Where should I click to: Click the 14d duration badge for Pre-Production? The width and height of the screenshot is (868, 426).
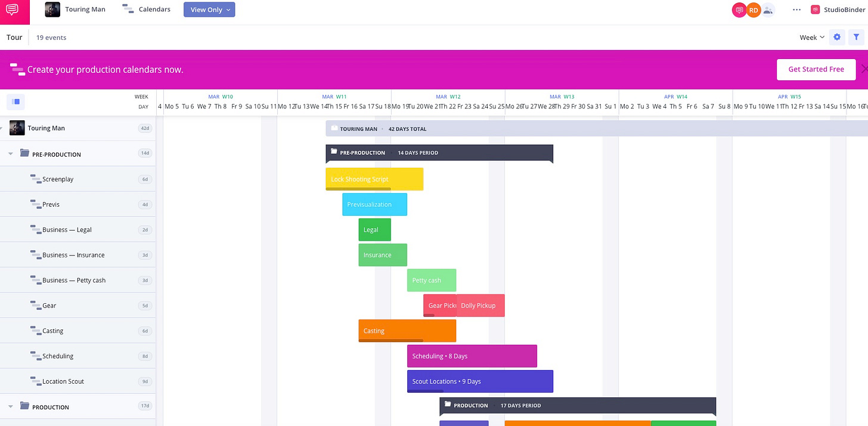tap(145, 153)
